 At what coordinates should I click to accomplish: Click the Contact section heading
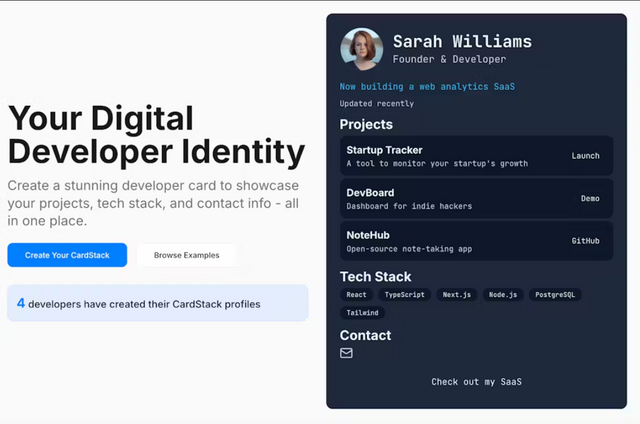tap(365, 335)
